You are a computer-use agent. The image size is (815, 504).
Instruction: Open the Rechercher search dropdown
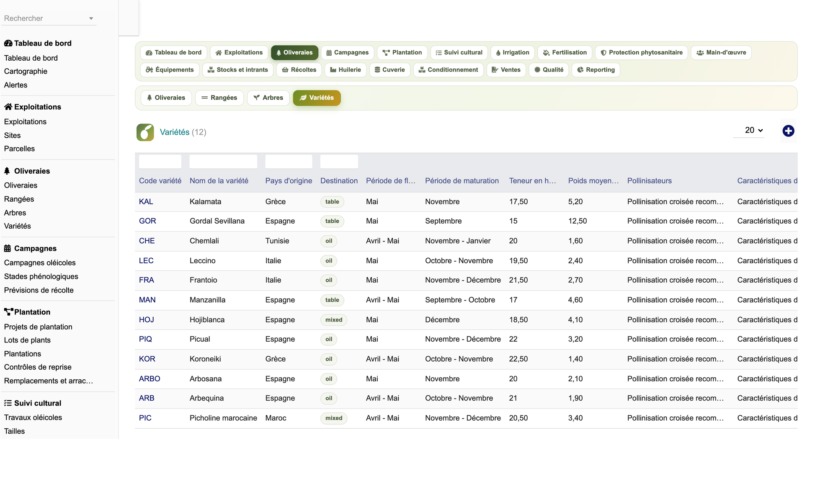coord(49,18)
